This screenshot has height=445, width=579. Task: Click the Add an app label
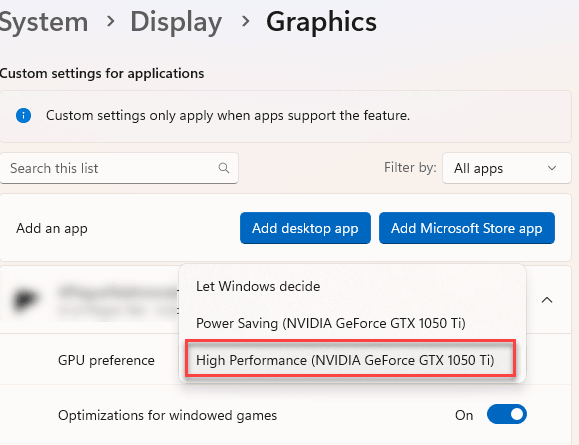[x=52, y=228]
